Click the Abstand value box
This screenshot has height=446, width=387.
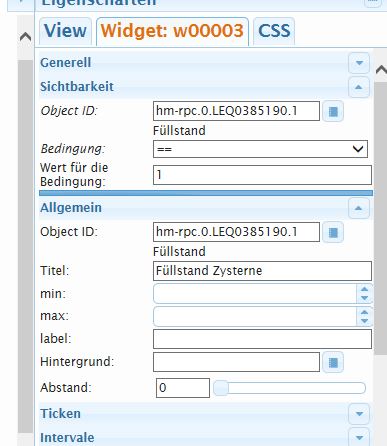(x=183, y=388)
